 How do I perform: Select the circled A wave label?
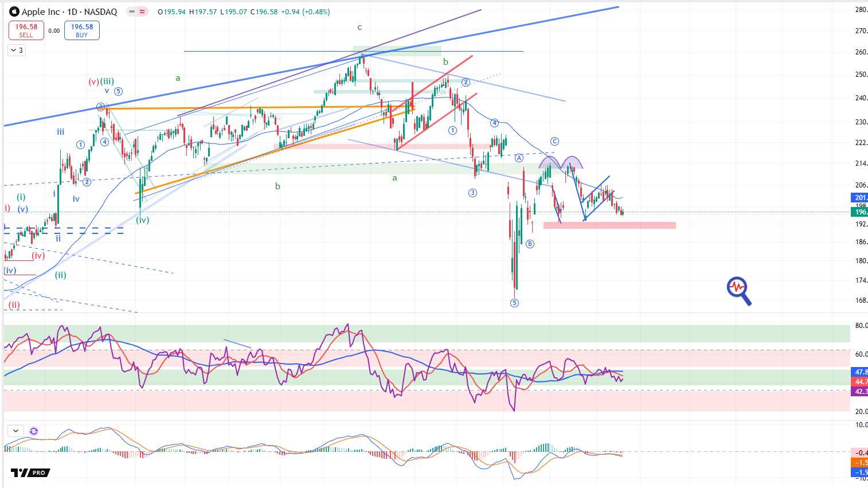click(x=519, y=158)
